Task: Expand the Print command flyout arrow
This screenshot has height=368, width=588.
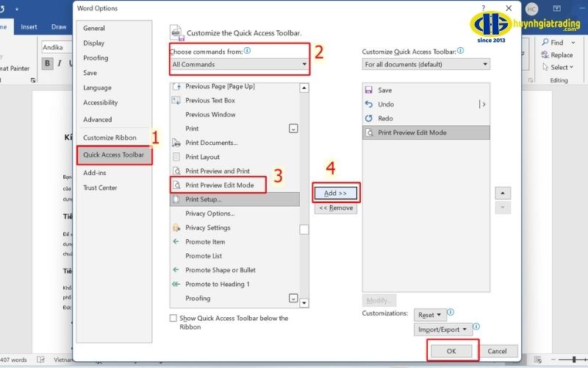Action: (x=293, y=129)
